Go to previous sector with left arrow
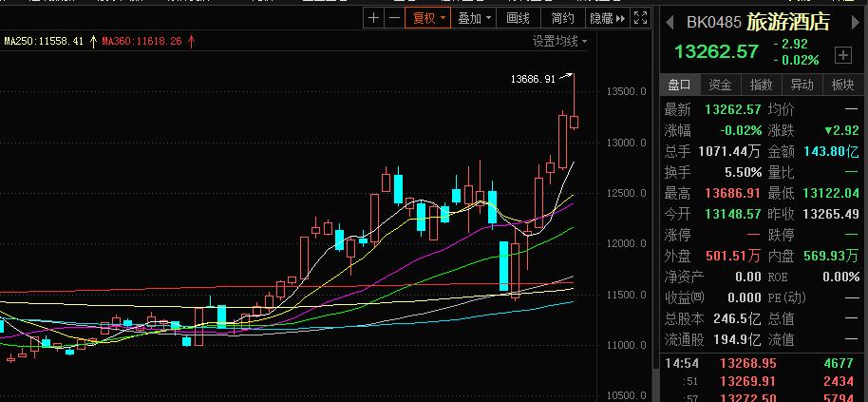Viewport: 868px width, 402px height. coord(669,21)
